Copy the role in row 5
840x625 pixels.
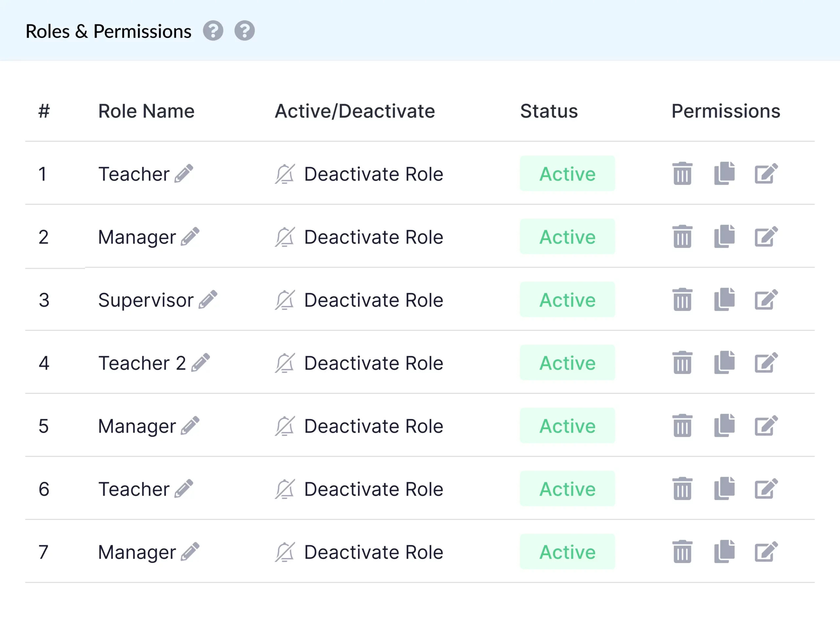724,426
